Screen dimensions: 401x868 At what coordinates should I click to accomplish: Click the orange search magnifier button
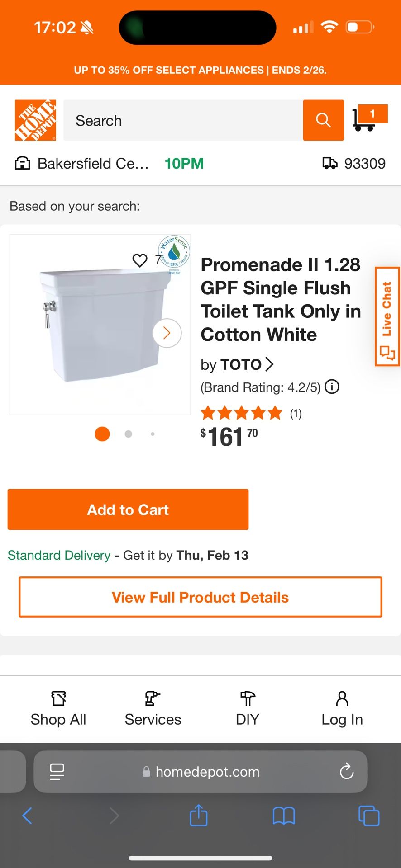[323, 120]
